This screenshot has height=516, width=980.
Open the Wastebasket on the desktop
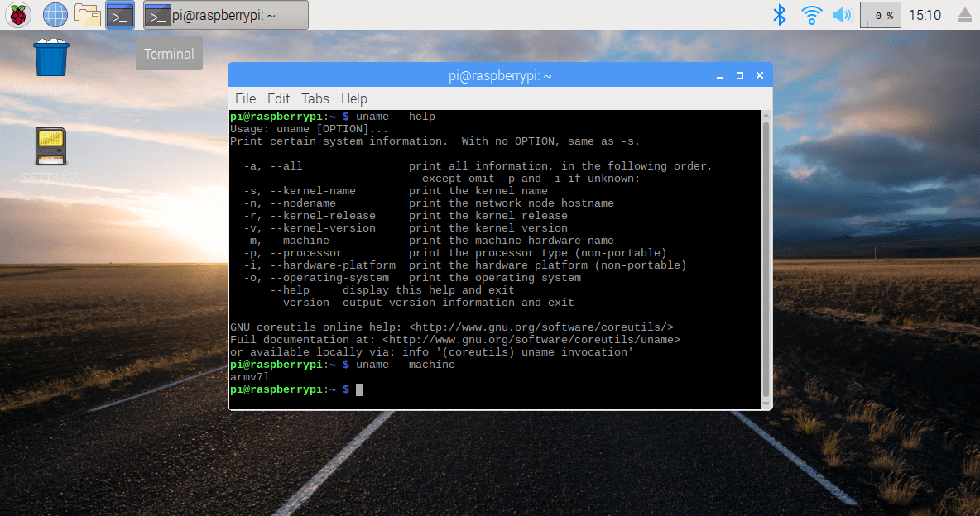coord(50,57)
